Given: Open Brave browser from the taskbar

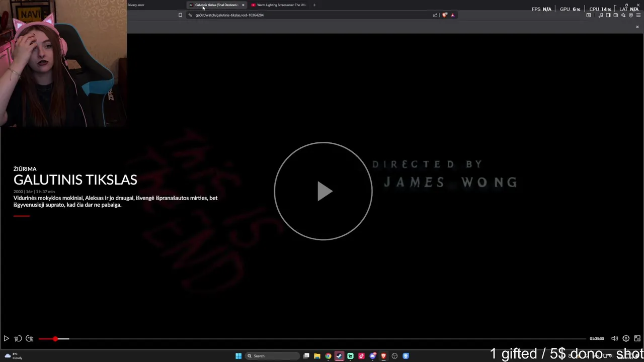Looking at the screenshot, I should point(383,356).
